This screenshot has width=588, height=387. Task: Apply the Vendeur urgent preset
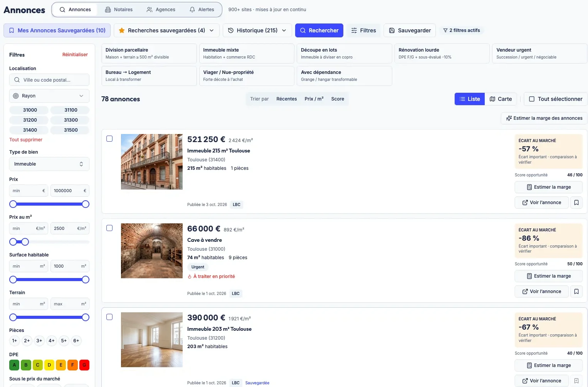coord(540,54)
